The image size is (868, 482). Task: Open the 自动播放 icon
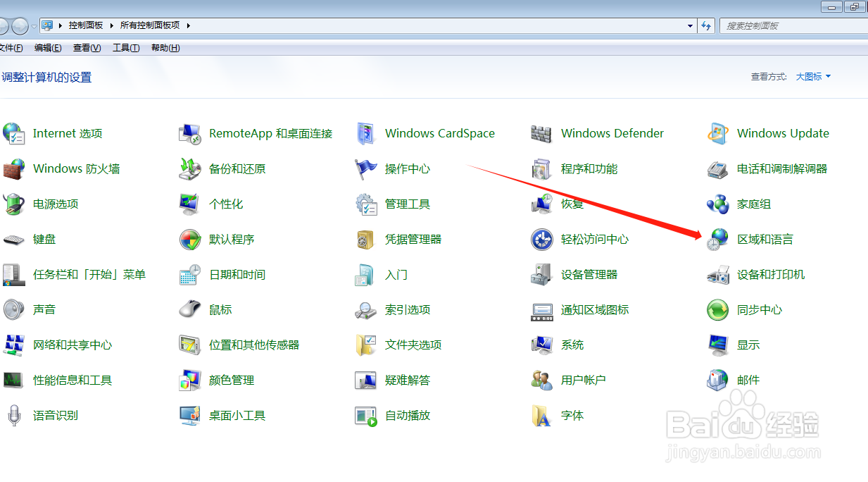pyautogui.click(x=366, y=415)
